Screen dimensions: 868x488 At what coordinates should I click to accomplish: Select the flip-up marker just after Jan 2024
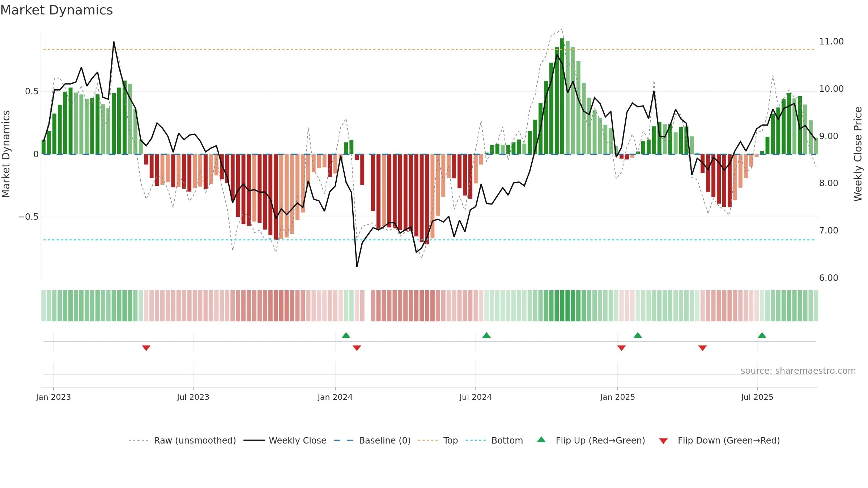346,335
